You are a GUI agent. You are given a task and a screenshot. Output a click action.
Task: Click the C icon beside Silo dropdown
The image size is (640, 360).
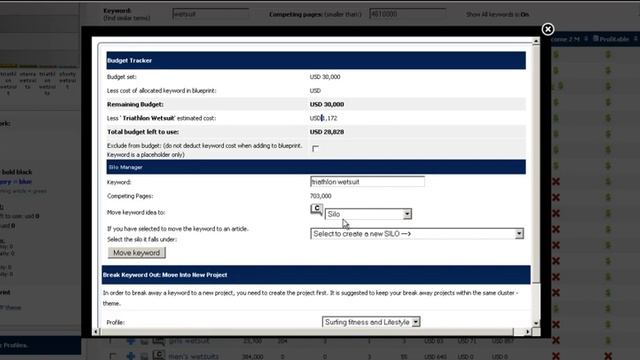point(316,209)
